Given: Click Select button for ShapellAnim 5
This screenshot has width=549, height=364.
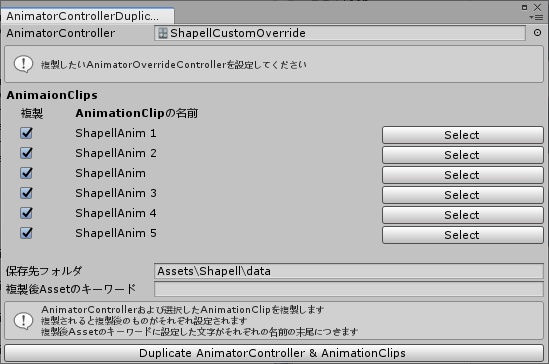Looking at the screenshot, I should pos(463,235).
